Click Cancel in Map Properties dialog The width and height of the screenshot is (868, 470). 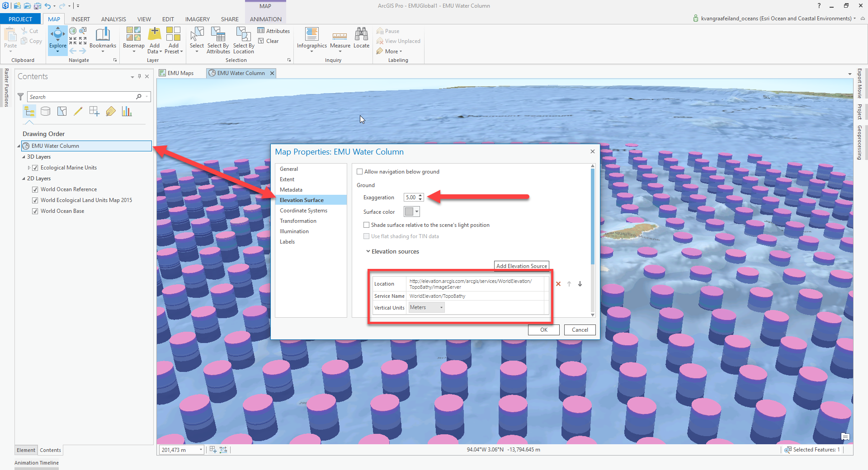coord(580,330)
